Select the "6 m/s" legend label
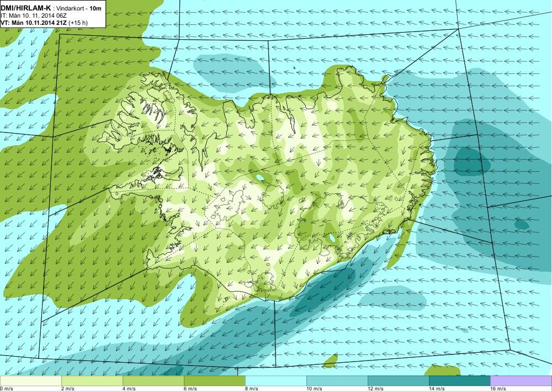This screenshot has width=552, height=392. pyautogui.click(x=190, y=389)
